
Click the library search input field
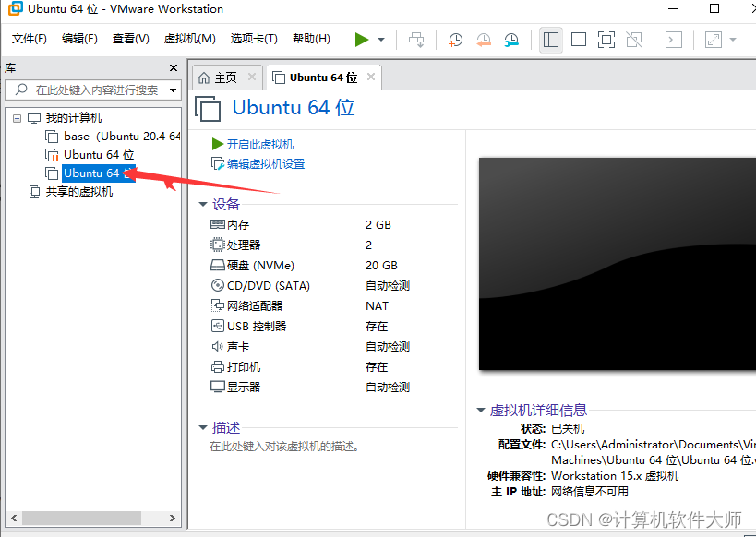coord(92,89)
